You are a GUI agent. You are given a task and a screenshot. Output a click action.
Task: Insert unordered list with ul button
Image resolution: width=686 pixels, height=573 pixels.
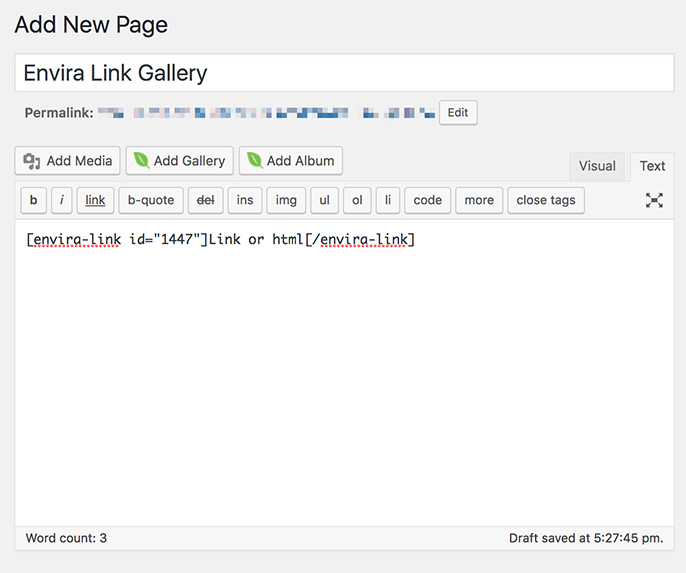324,200
